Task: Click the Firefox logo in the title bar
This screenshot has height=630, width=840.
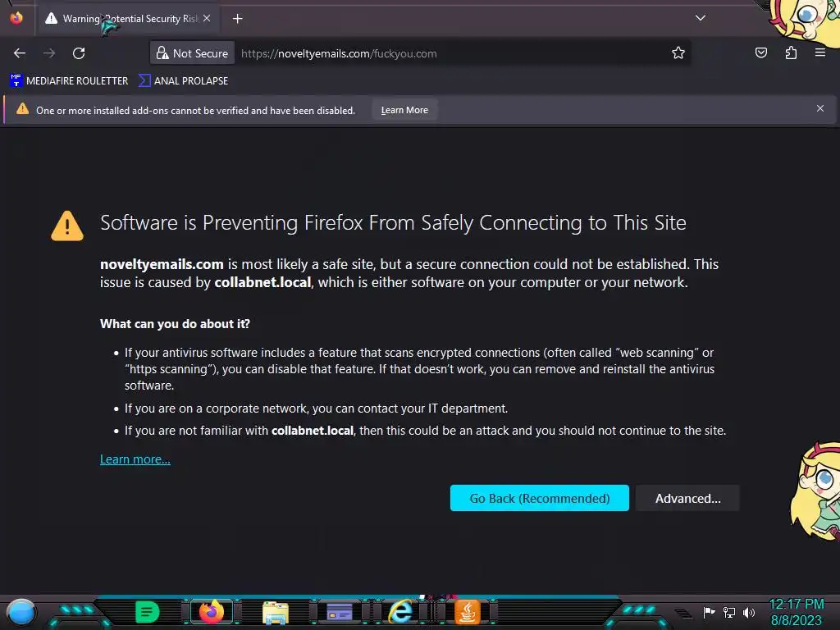Action: point(16,18)
